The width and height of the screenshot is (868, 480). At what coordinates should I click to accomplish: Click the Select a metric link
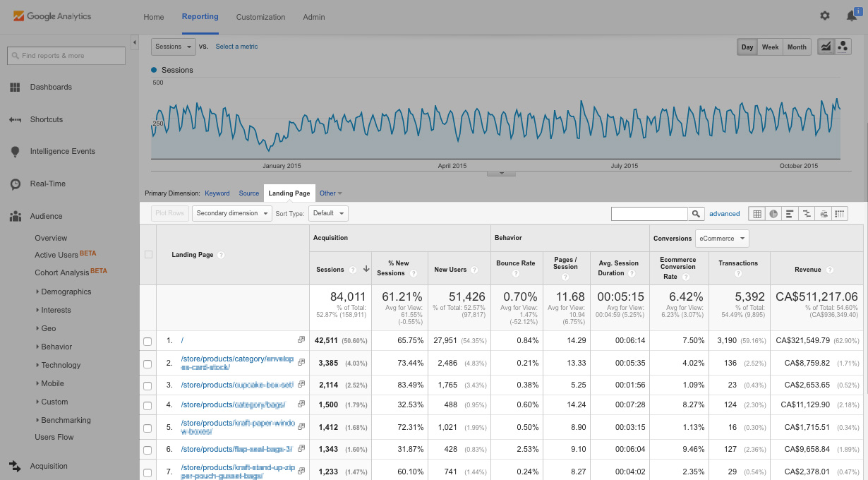point(237,47)
